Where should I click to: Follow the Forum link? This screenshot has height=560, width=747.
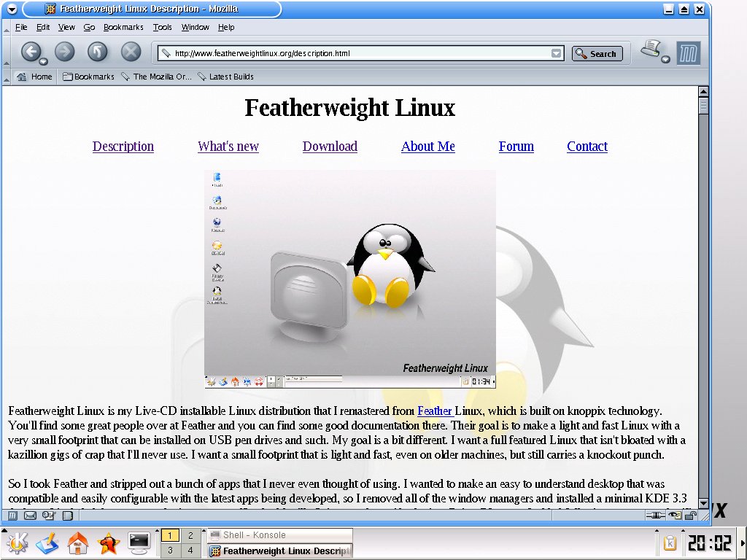[x=516, y=146]
